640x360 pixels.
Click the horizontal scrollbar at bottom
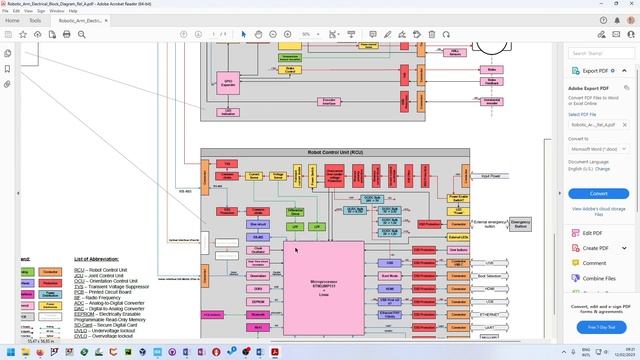click(395, 341)
